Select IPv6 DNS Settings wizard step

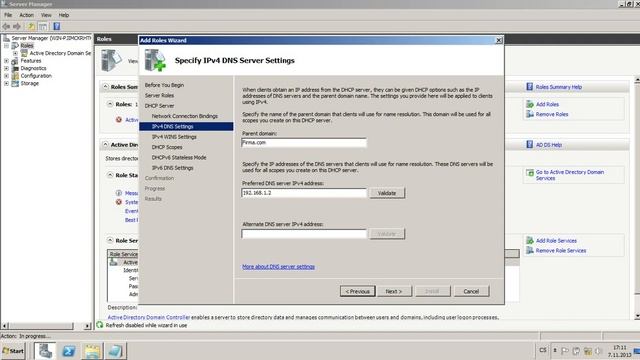172,168
